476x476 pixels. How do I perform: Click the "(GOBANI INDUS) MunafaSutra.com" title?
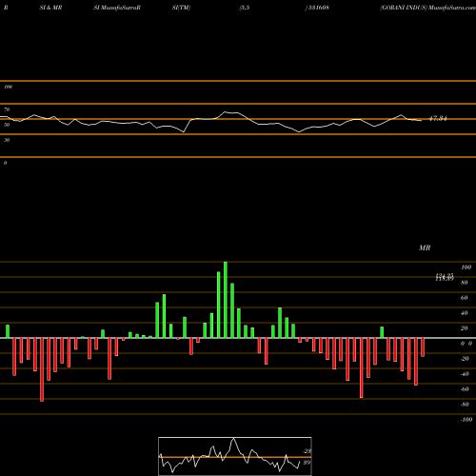427,8
